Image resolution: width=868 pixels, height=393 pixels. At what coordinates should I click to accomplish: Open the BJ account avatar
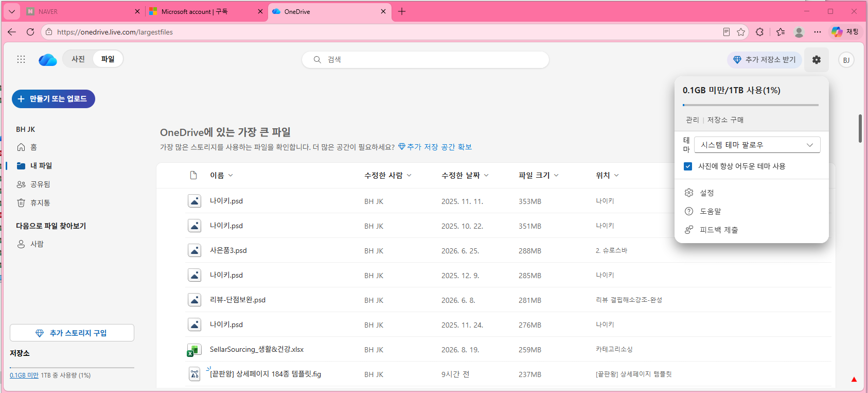pos(846,60)
